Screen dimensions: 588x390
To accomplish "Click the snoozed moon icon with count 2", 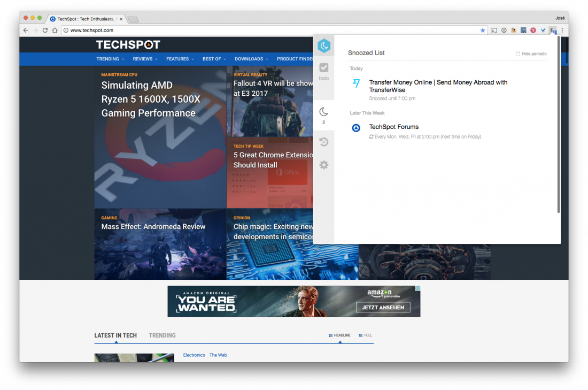I will (x=323, y=114).
